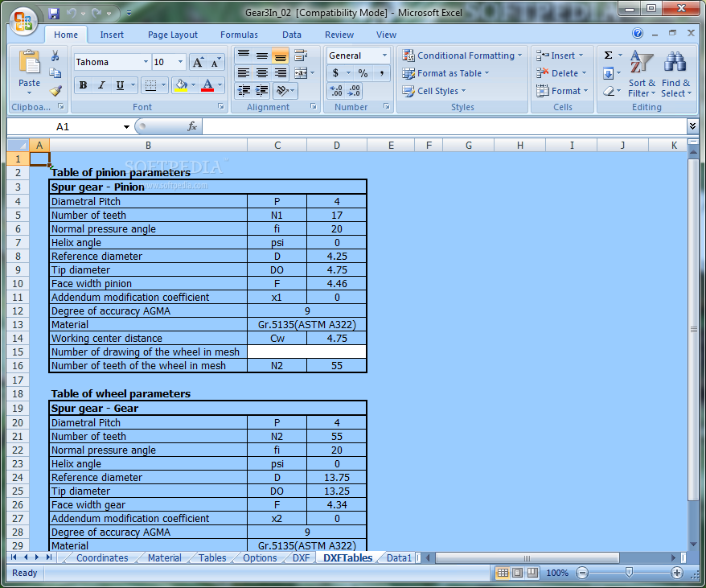Apply Percent Style number format

pos(363,73)
